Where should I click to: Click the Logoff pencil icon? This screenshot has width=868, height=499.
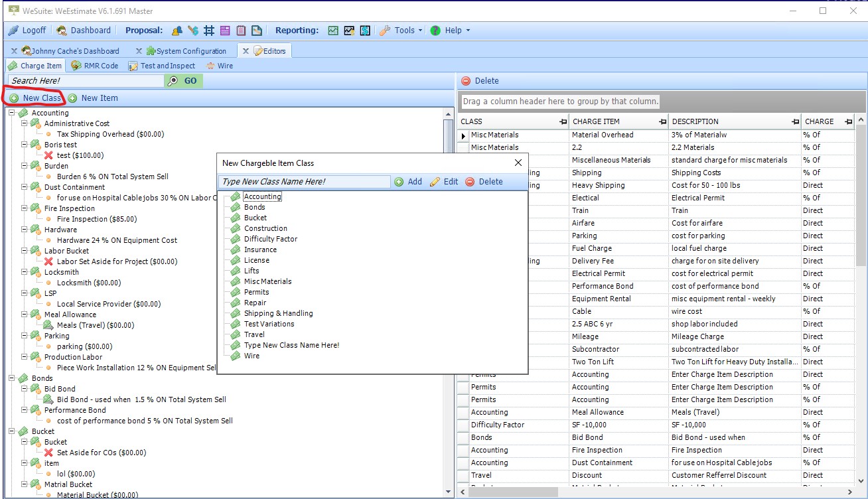[13, 31]
